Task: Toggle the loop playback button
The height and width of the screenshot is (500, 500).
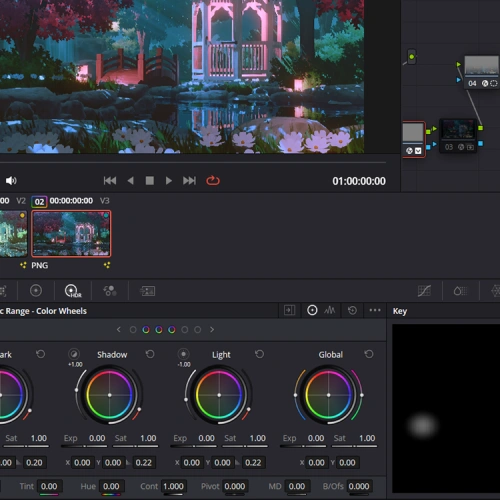Action: [x=213, y=181]
